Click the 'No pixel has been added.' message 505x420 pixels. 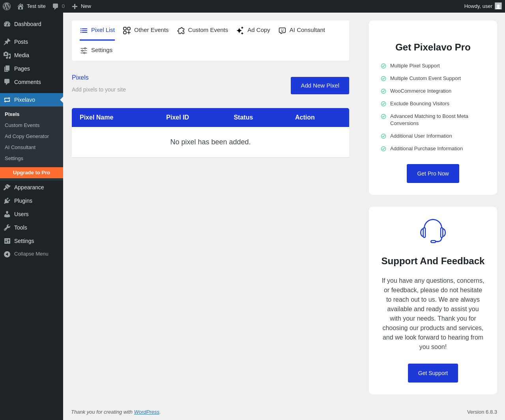click(210, 142)
